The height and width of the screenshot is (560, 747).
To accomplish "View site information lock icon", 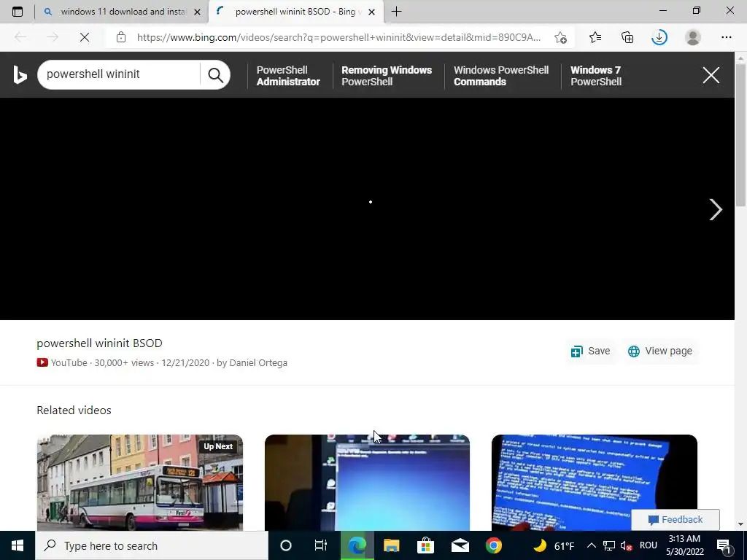I will pyautogui.click(x=121, y=37).
